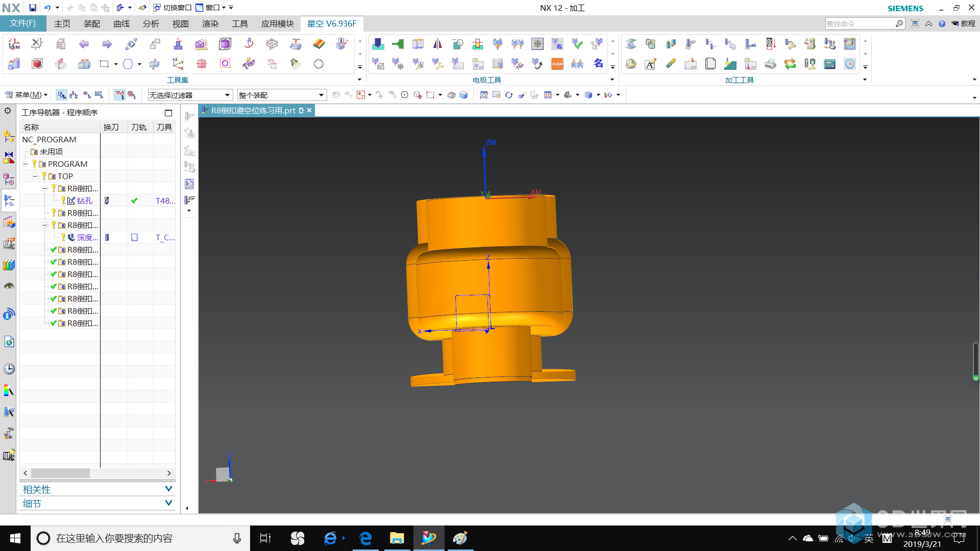Click the 名称 column header
The height and width of the screenshot is (551, 980).
[60, 127]
